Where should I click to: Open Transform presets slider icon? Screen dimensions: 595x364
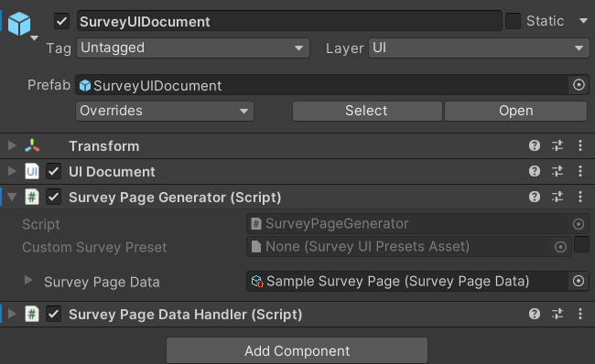click(557, 145)
